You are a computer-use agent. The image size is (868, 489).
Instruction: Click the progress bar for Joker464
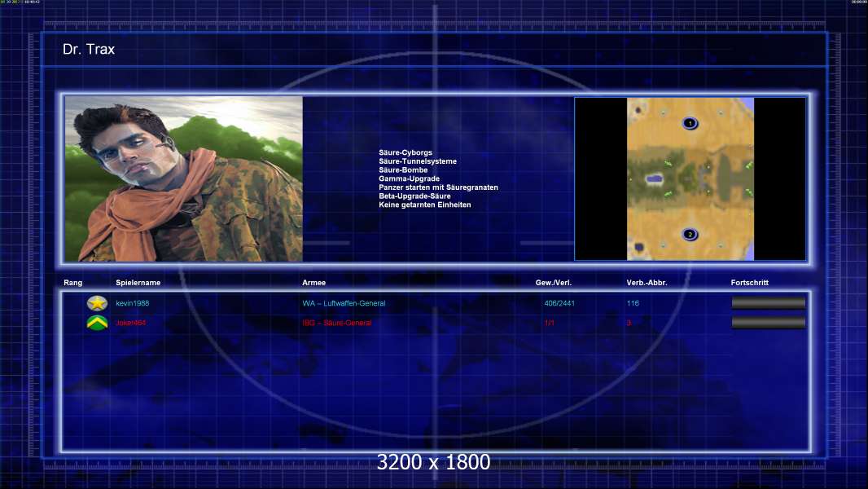pos(769,322)
